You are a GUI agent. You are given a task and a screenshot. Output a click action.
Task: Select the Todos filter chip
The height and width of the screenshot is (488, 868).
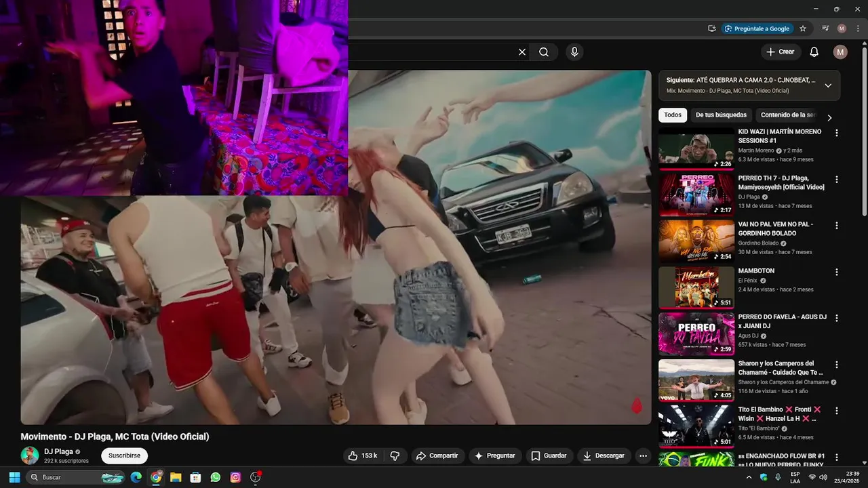(x=673, y=115)
